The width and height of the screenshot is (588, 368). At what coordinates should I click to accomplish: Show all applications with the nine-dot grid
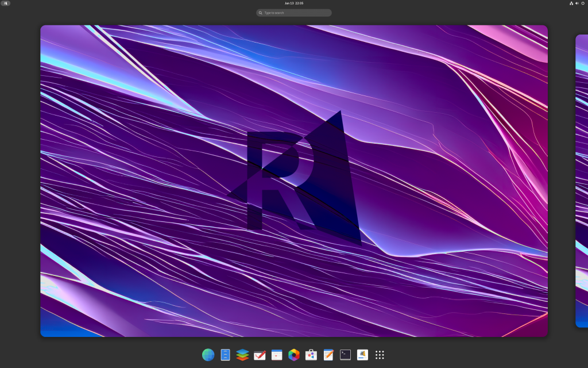pos(380,355)
